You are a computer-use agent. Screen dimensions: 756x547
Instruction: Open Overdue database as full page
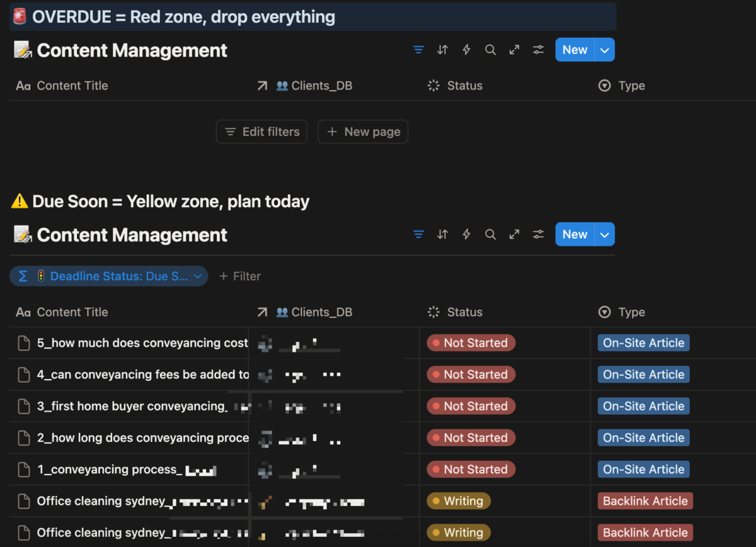point(514,50)
